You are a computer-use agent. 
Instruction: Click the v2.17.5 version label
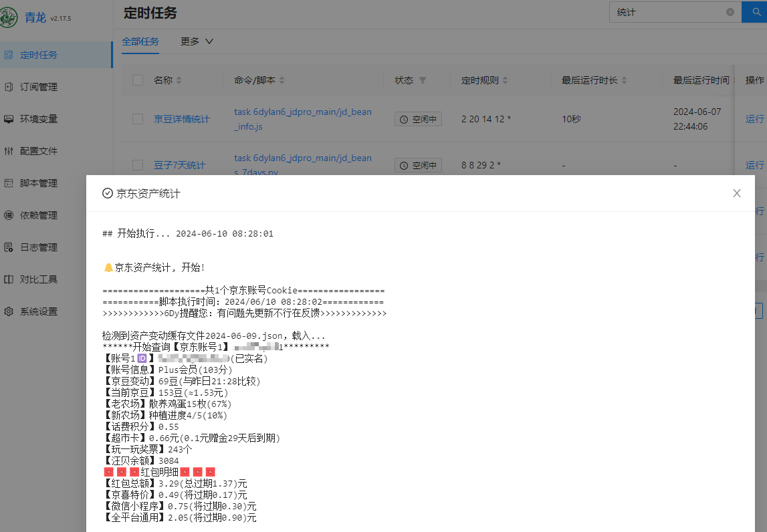pos(61,19)
